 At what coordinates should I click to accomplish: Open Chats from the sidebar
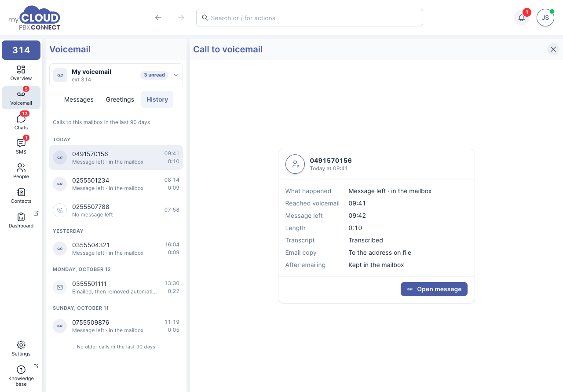pyautogui.click(x=21, y=122)
